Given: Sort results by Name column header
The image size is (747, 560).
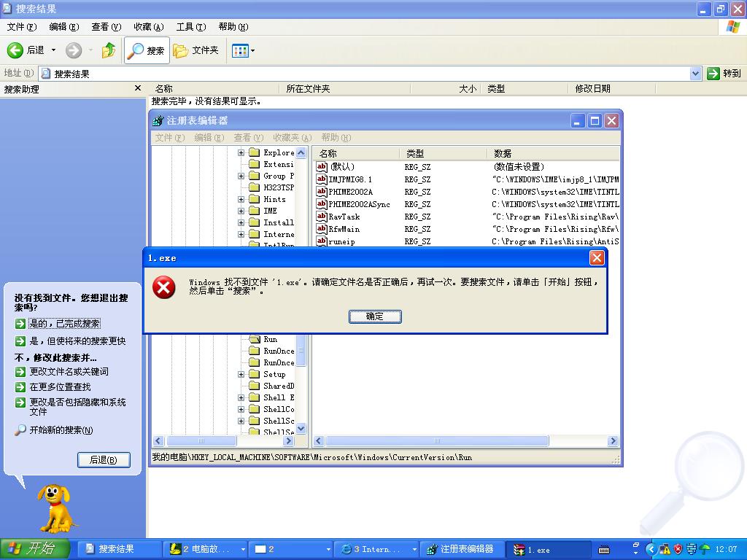Looking at the screenshot, I should (x=214, y=88).
